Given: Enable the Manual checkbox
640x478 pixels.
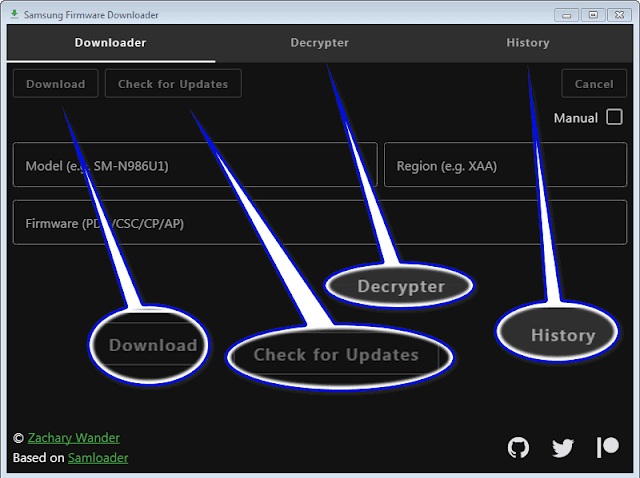Looking at the screenshot, I should pos(614,117).
